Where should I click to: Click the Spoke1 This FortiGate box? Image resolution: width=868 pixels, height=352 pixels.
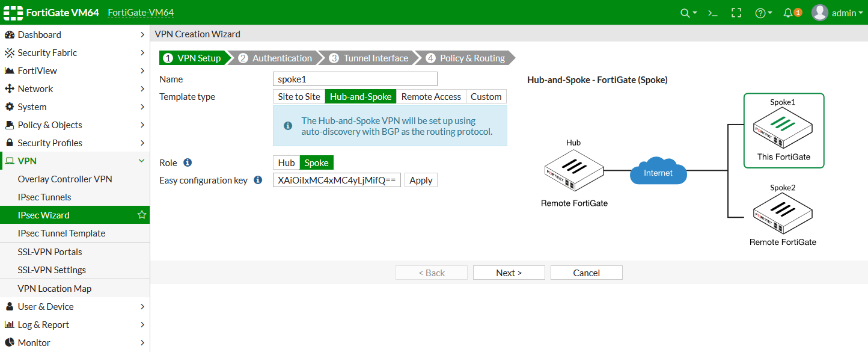[783, 131]
